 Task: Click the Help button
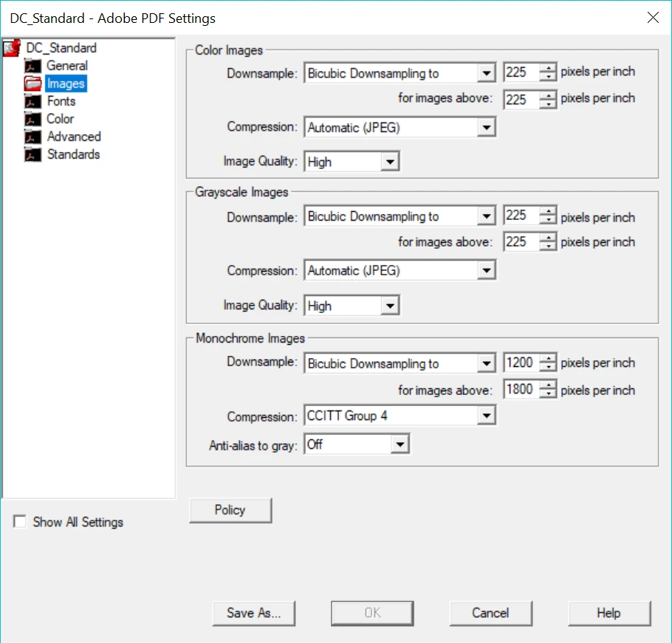coord(609,613)
